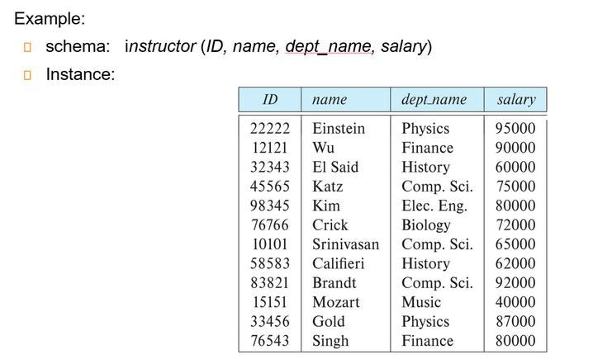This screenshot has width=612, height=364.
Task: Click the orange bullet beside schema
Action: 27,47
